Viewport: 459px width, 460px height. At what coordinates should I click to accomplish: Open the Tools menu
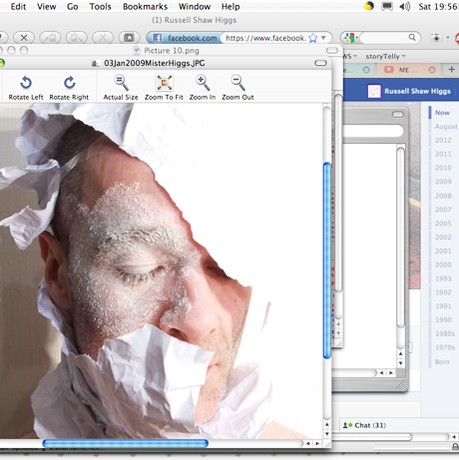pos(100,6)
